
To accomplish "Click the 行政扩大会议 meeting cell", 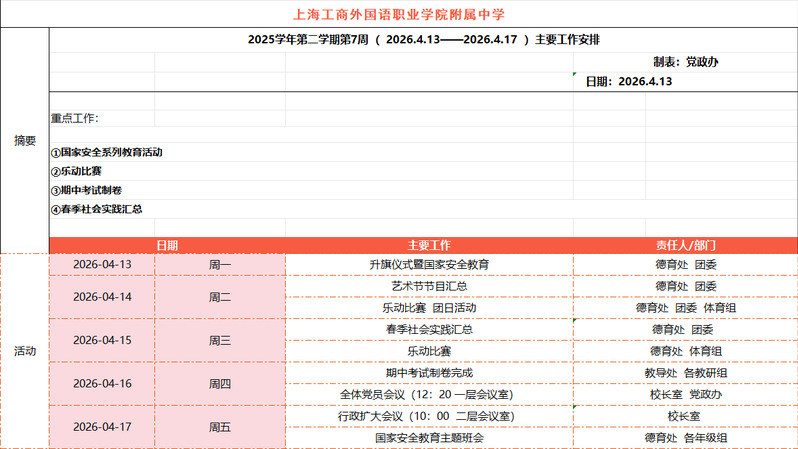I will [429, 415].
